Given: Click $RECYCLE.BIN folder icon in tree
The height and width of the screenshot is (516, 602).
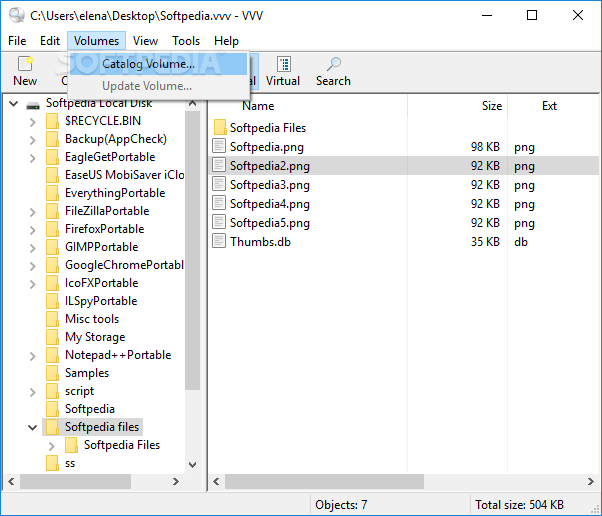Looking at the screenshot, I should [52, 121].
